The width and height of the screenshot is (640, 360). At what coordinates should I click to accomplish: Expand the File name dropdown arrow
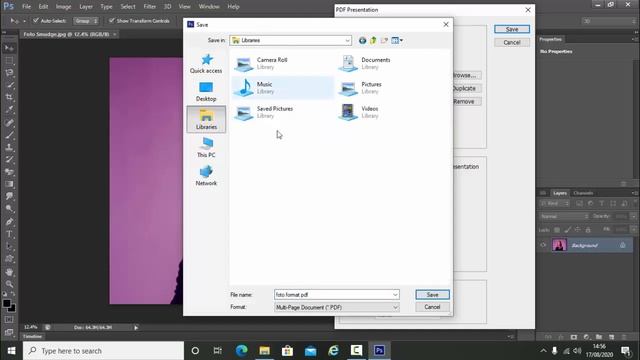(395, 295)
